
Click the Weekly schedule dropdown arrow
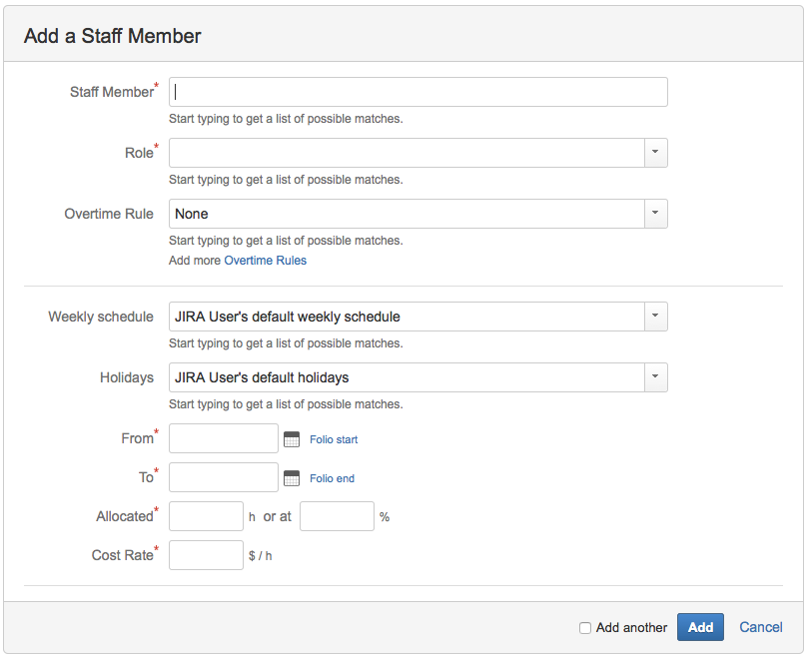click(x=655, y=314)
